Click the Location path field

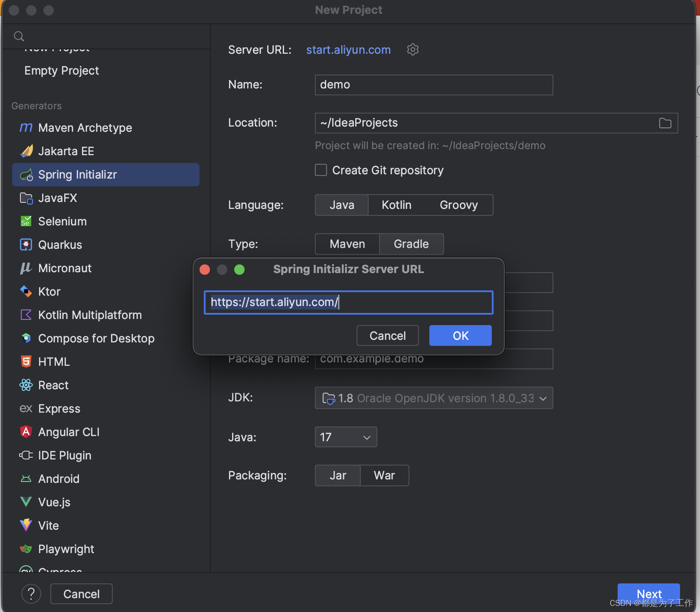tap(496, 123)
